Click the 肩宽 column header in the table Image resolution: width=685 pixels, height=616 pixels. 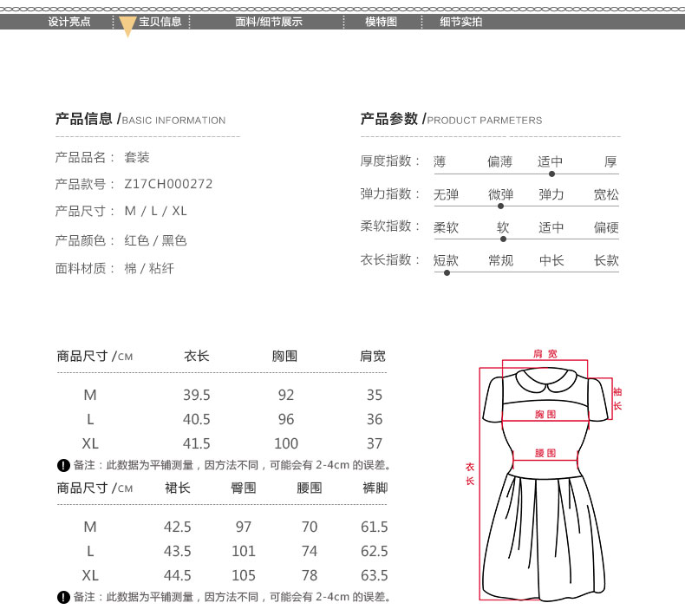(x=373, y=356)
